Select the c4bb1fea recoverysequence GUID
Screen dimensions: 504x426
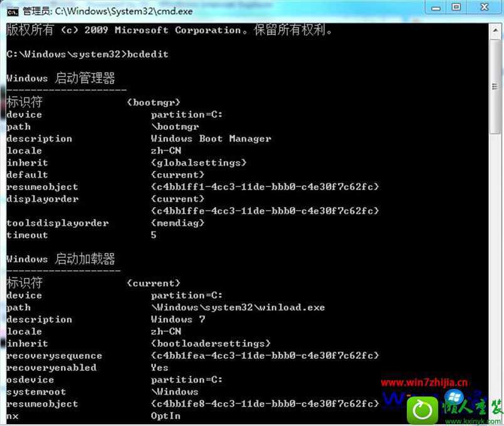pos(265,356)
